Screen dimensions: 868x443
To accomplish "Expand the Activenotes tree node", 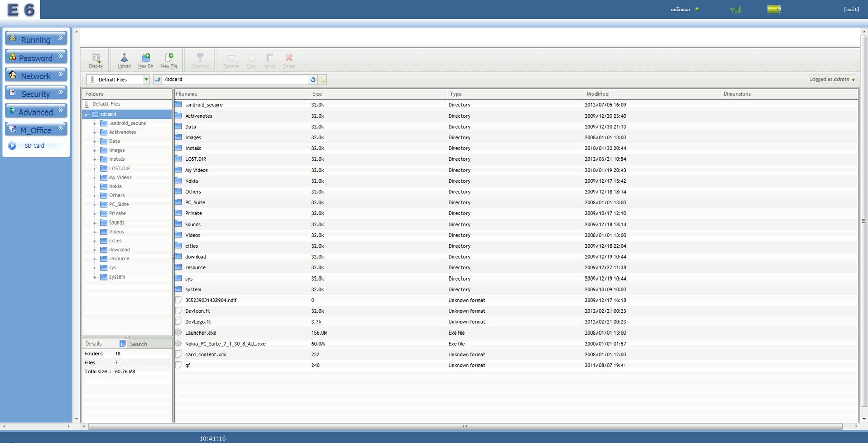I will [x=94, y=133].
